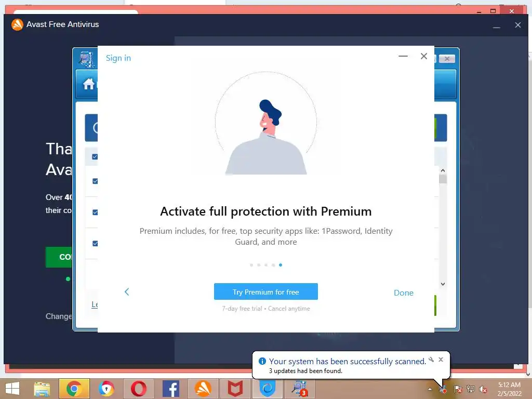
Task: Open network status tray icon
Action: (471, 389)
